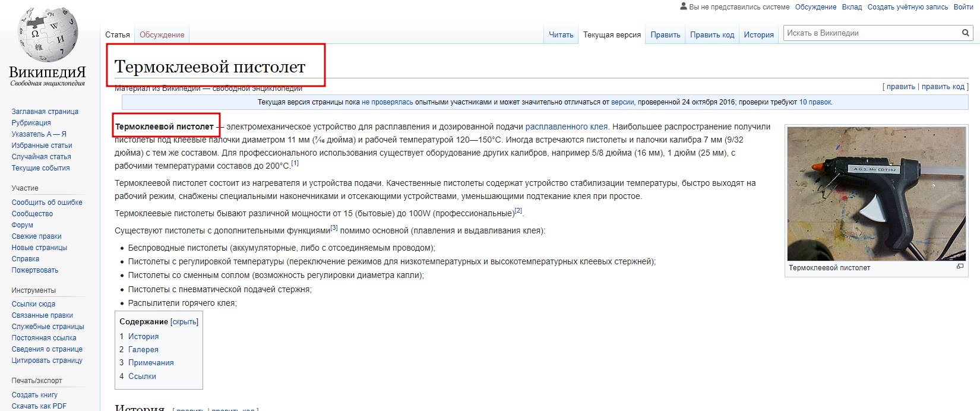Click 'Сообщить об ошибке' in the sidebar
The height and width of the screenshot is (411, 980).
[47, 202]
